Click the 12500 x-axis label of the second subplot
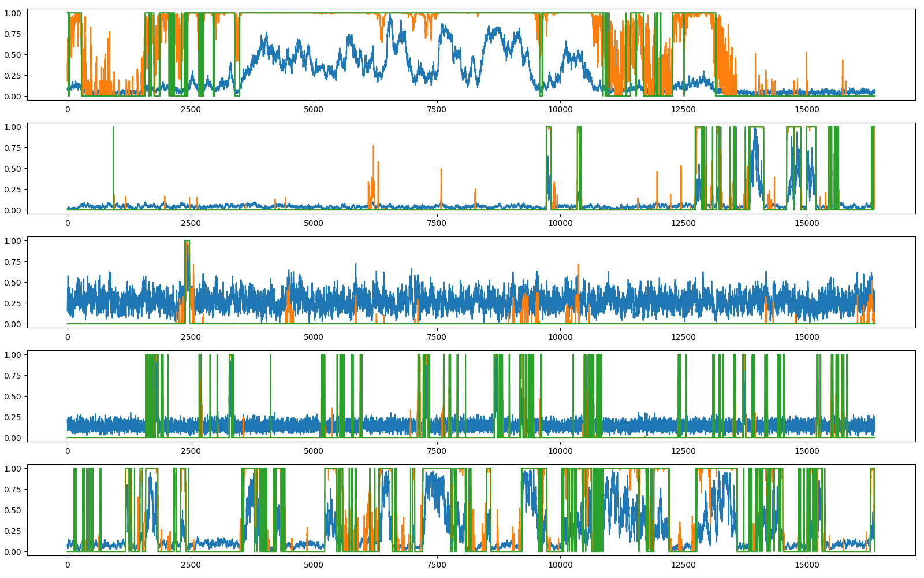This screenshot has width=924, height=578. click(x=684, y=223)
